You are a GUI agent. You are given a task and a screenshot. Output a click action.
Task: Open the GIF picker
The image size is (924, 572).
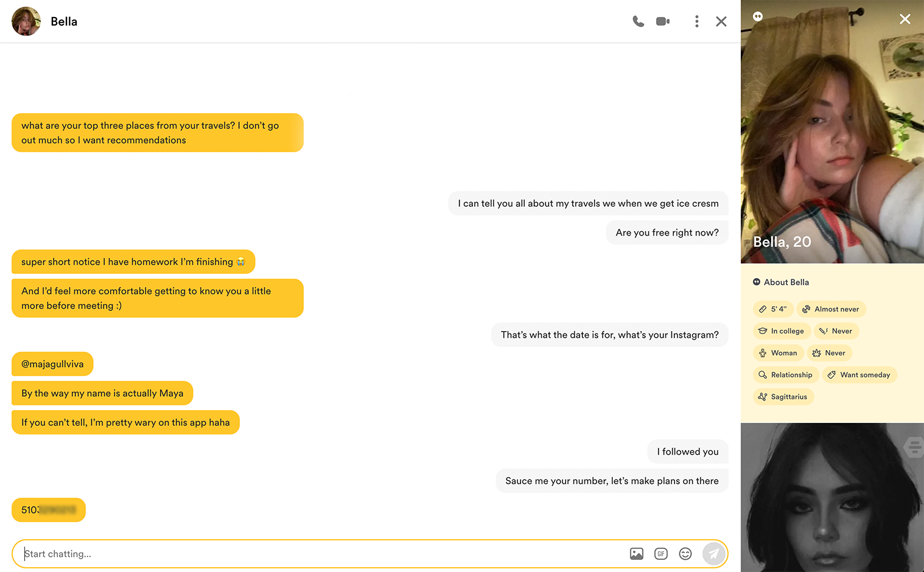tap(661, 554)
